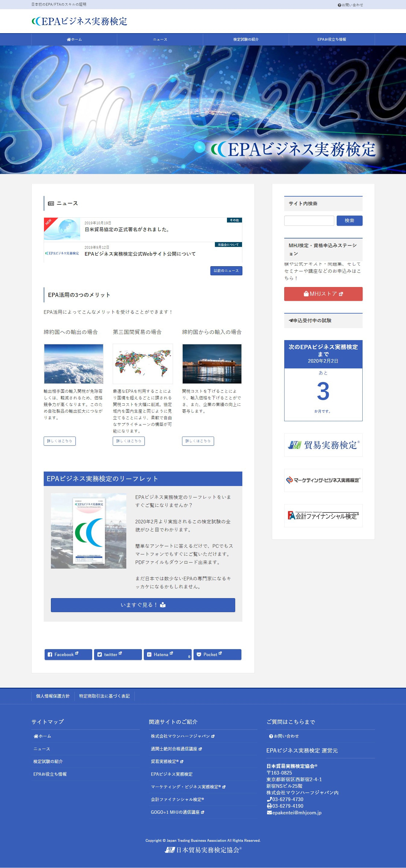
Task: Click the exam countdown widget showing 3
Action: [x=323, y=380]
